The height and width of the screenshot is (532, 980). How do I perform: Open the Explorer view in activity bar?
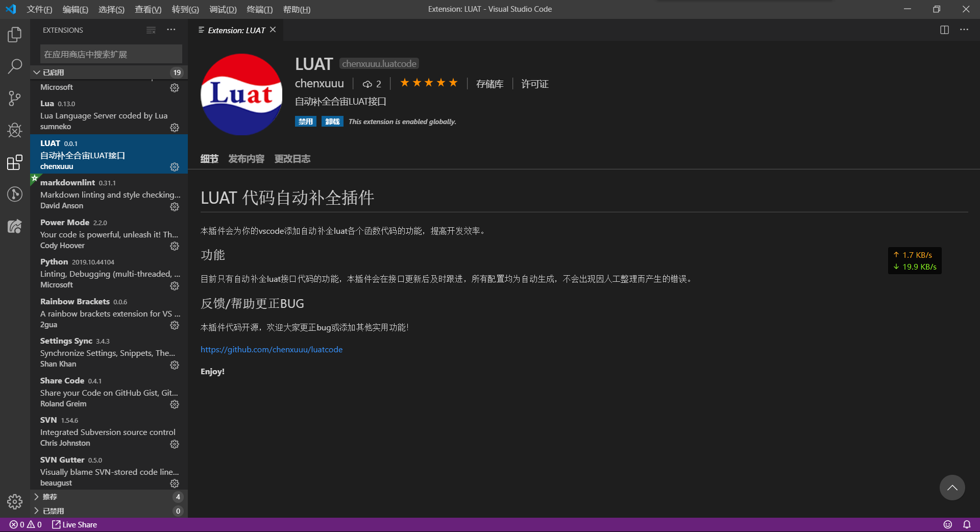pyautogui.click(x=15, y=35)
